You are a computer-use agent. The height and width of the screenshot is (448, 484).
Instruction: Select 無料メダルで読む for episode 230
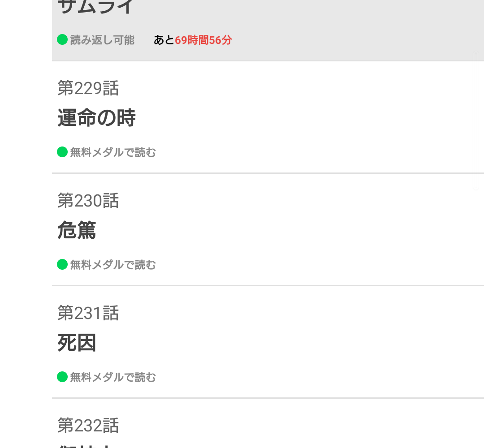(x=113, y=264)
